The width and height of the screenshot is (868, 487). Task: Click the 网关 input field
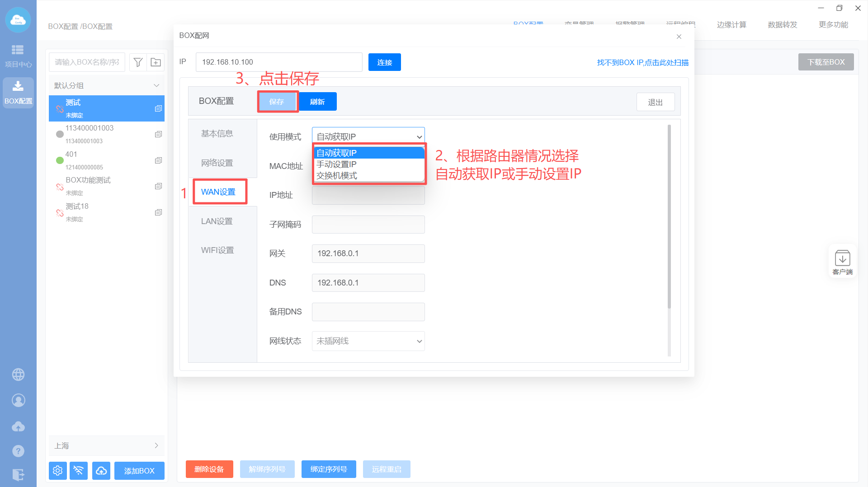pos(368,253)
